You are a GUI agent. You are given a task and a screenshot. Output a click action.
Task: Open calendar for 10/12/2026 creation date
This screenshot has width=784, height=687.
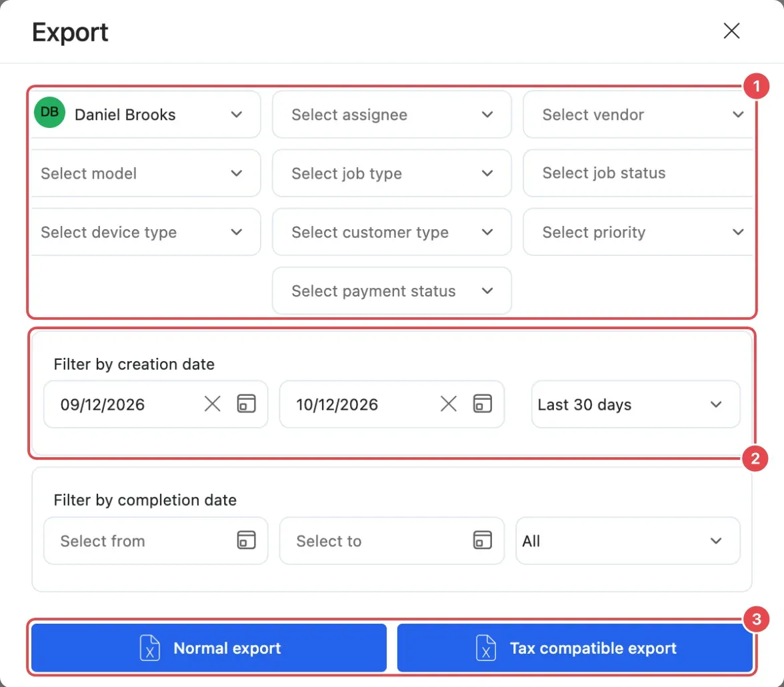[x=482, y=404]
